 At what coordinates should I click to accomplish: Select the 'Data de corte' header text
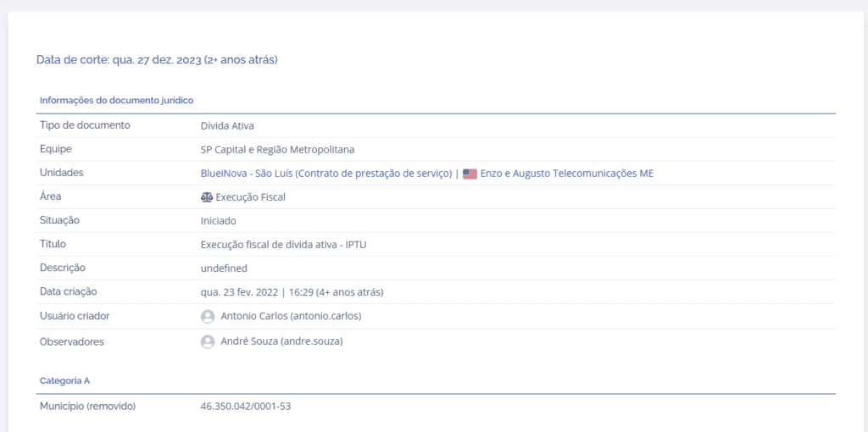[157, 60]
